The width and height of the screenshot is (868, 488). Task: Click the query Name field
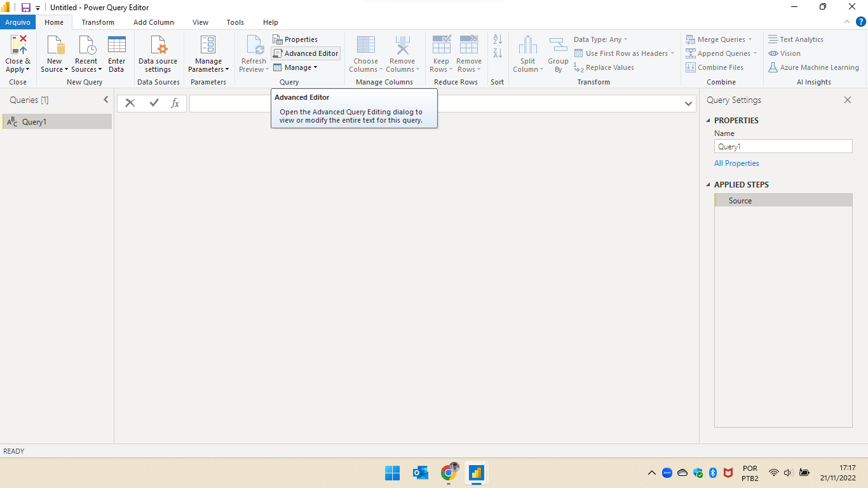pos(783,147)
